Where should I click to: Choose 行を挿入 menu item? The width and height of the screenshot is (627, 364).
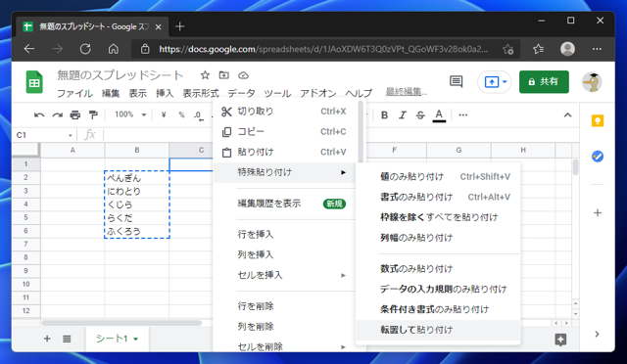(x=285, y=234)
